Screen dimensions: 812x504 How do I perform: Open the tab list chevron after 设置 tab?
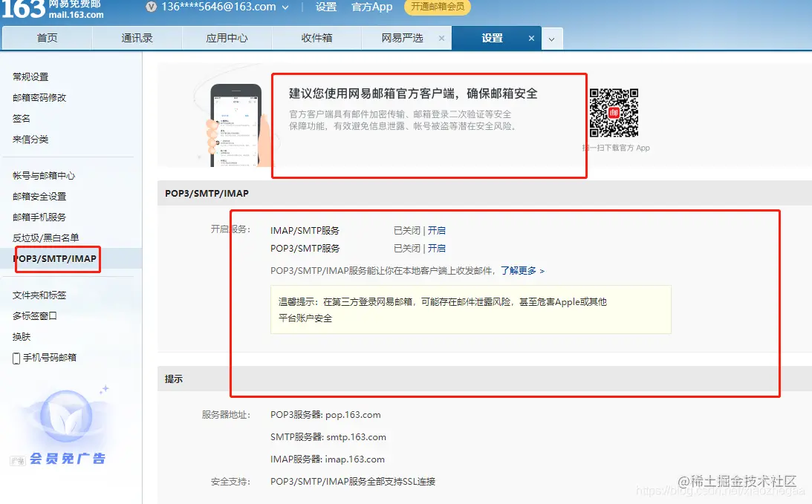(550, 38)
